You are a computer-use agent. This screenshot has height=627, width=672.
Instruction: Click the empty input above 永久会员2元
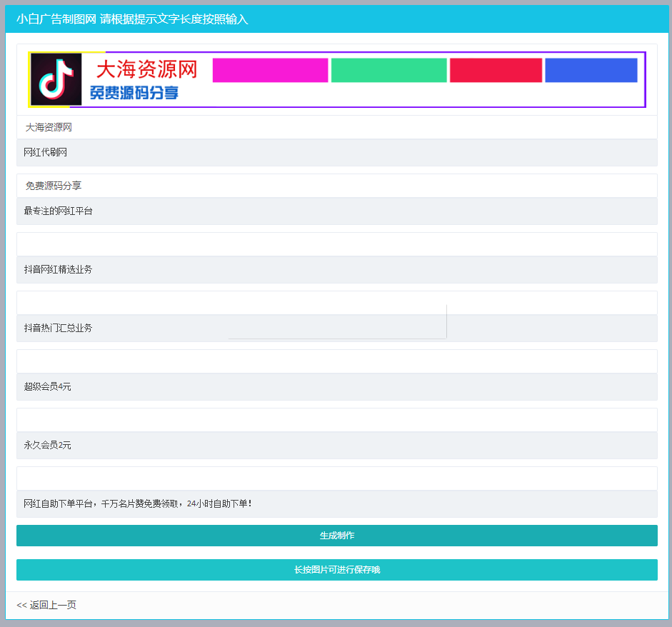(336, 420)
